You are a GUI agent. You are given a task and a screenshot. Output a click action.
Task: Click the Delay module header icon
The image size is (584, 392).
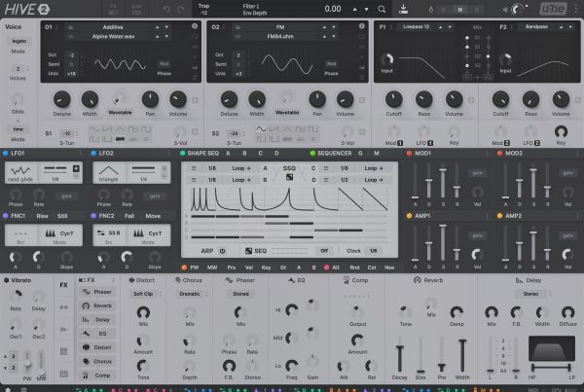pos(519,280)
